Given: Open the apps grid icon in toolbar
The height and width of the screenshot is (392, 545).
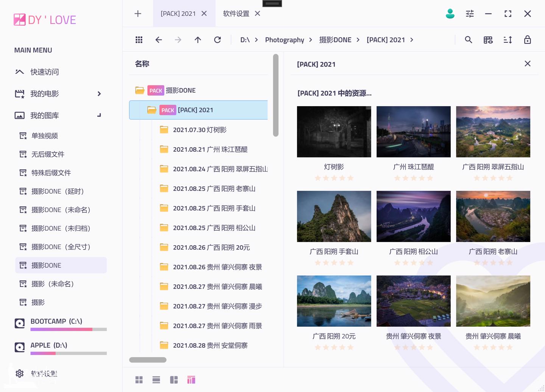Looking at the screenshot, I should 139,40.
